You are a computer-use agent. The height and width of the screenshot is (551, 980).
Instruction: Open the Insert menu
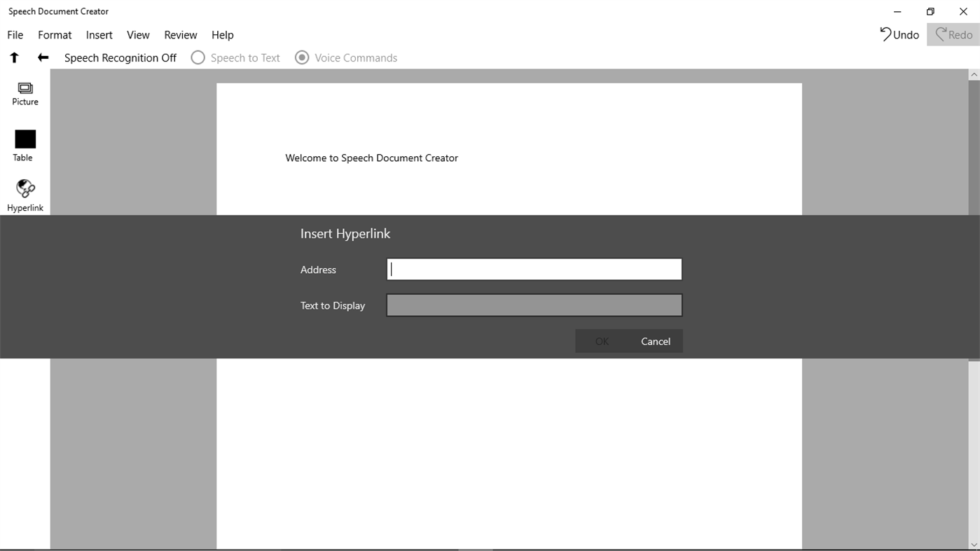tap(99, 34)
